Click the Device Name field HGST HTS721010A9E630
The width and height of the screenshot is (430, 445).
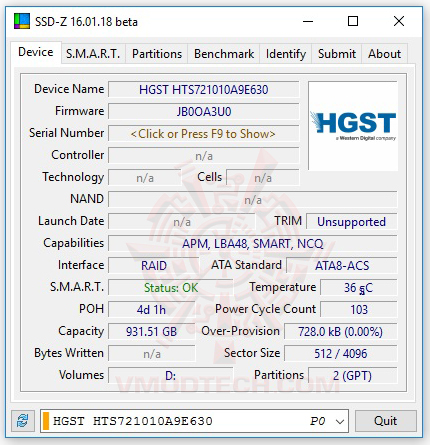point(203,90)
